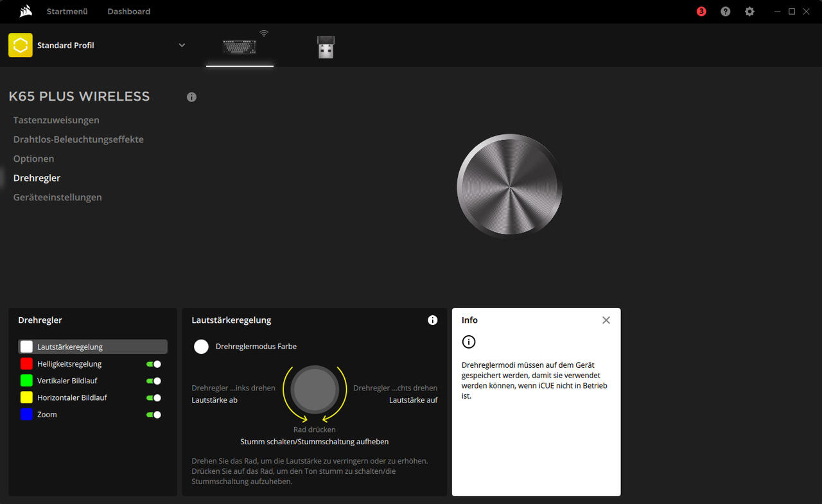Click the Lautstärke ab action text
This screenshot has width=822, height=504.
[214, 400]
